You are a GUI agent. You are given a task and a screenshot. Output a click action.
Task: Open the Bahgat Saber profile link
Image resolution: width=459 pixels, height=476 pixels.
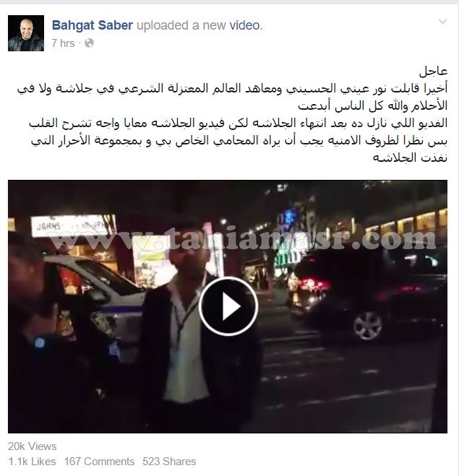point(93,25)
